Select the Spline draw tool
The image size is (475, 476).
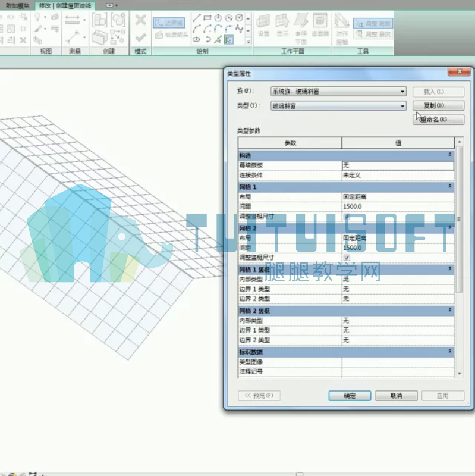[x=240, y=29]
